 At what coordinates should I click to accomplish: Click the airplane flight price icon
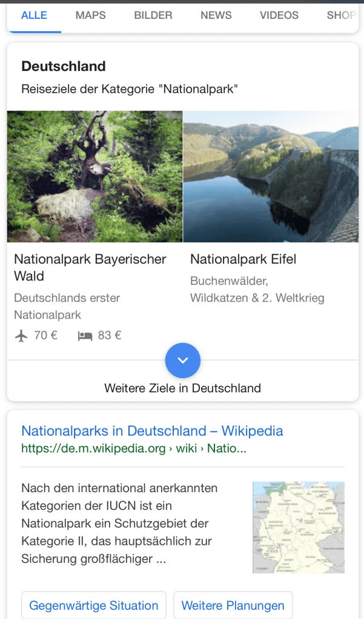[21, 335]
